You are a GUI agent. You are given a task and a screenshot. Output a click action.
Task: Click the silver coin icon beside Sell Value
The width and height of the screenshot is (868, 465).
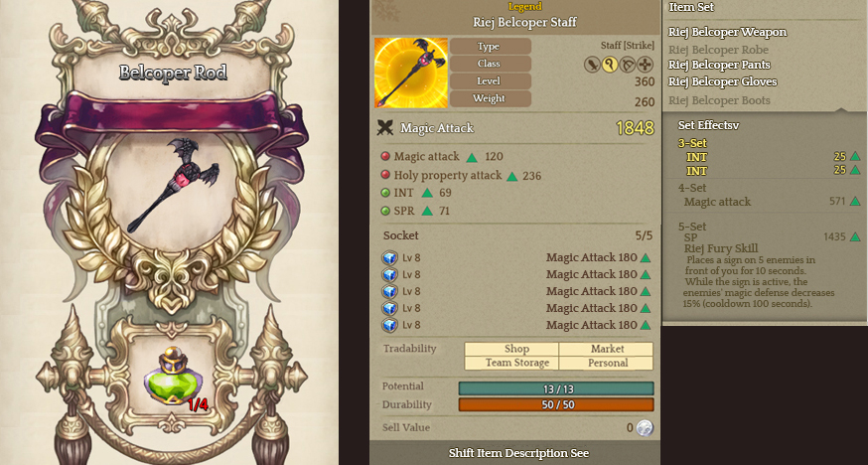[x=645, y=428]
